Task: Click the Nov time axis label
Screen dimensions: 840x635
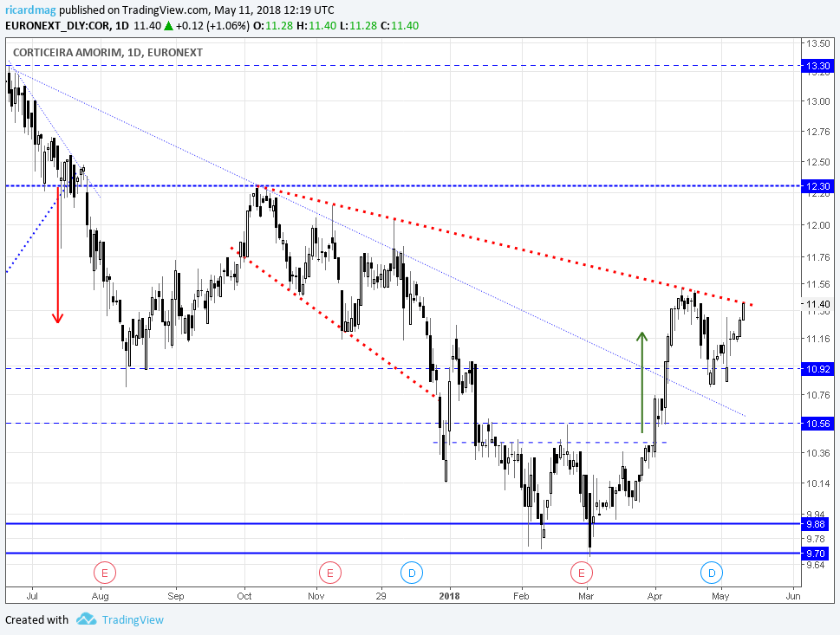Action: [x=316, y=596]
